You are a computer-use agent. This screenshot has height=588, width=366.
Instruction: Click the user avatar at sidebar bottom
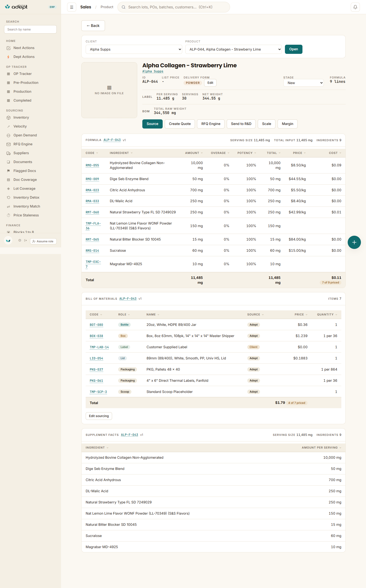8,241
